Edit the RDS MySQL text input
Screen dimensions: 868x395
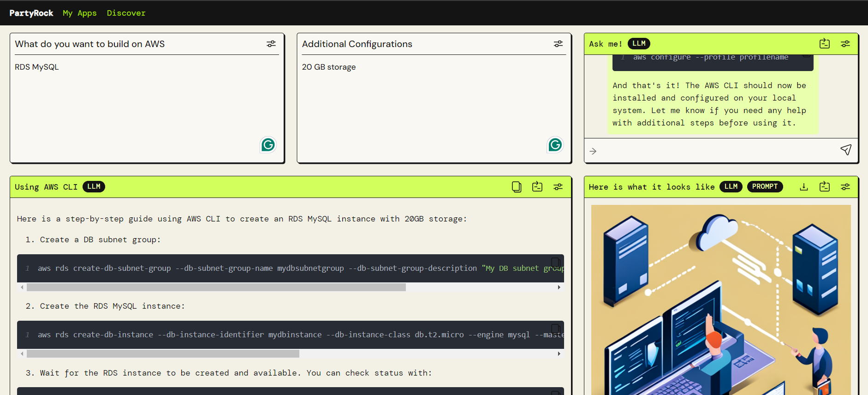coord(147,108)
